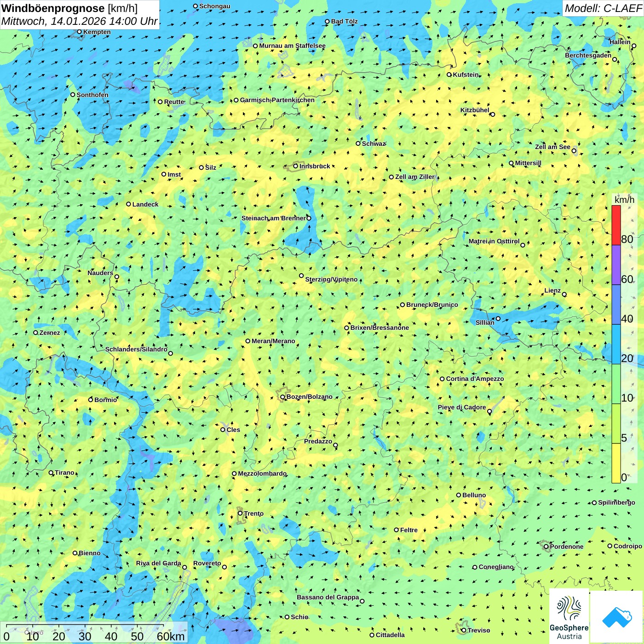Click the Reutte city label
The height and width of the screenshot is (644, 644).
coord(174,102)
